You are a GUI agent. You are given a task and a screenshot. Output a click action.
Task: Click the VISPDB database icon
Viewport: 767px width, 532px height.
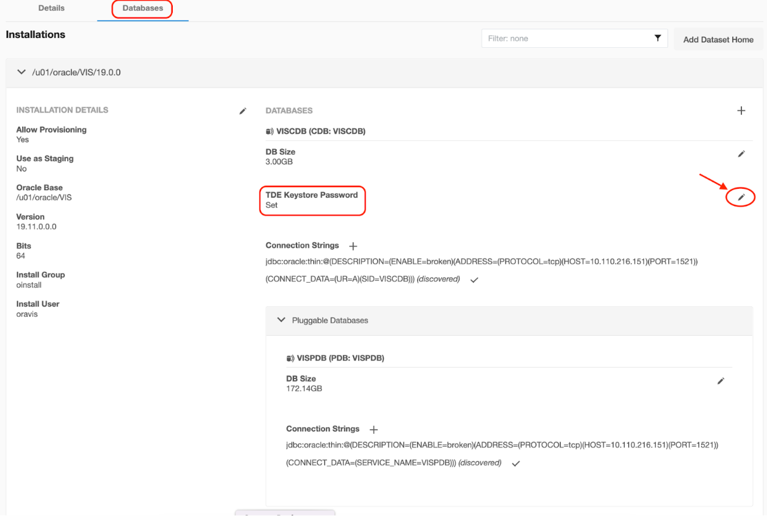(290, 359)
